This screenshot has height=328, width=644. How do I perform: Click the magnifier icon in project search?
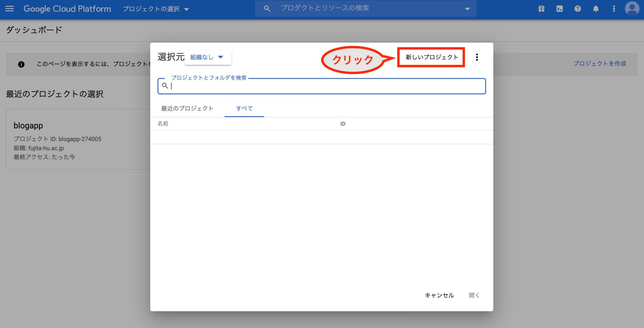point(165,86)
